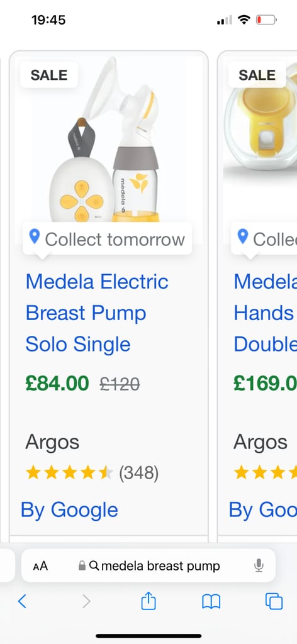Tap the microphone voice search icon

259,566
